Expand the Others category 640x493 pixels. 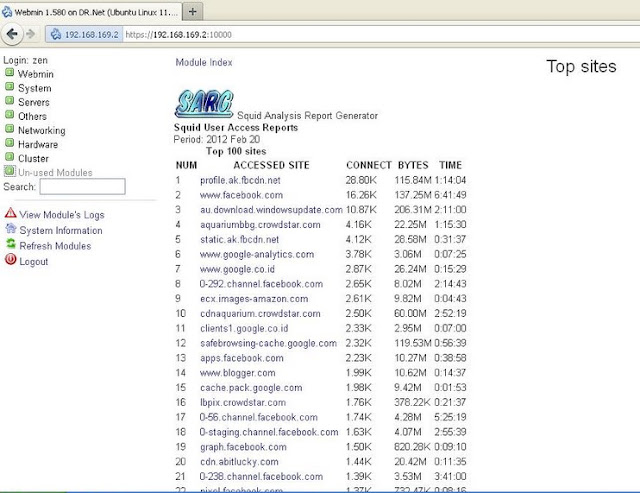[32, 116]
